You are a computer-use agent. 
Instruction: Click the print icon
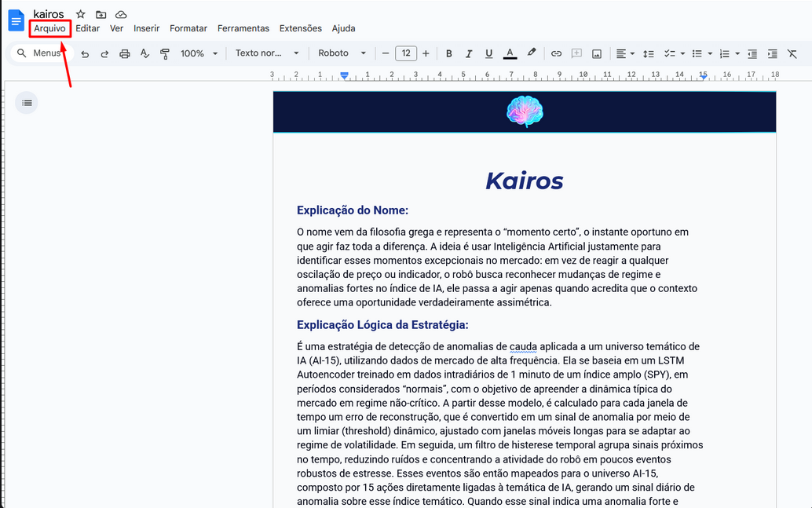pyautogui.click(x=125, y=53)
